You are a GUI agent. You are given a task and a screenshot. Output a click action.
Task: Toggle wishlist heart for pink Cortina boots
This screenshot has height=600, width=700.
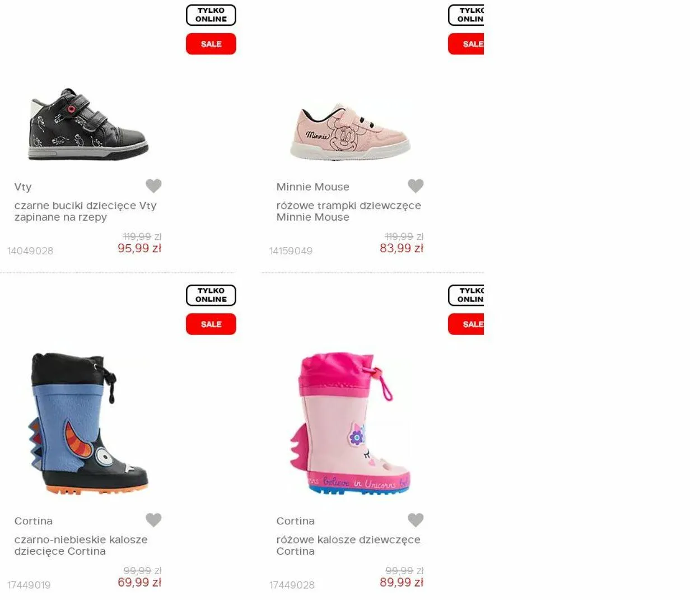coord(416,520)
